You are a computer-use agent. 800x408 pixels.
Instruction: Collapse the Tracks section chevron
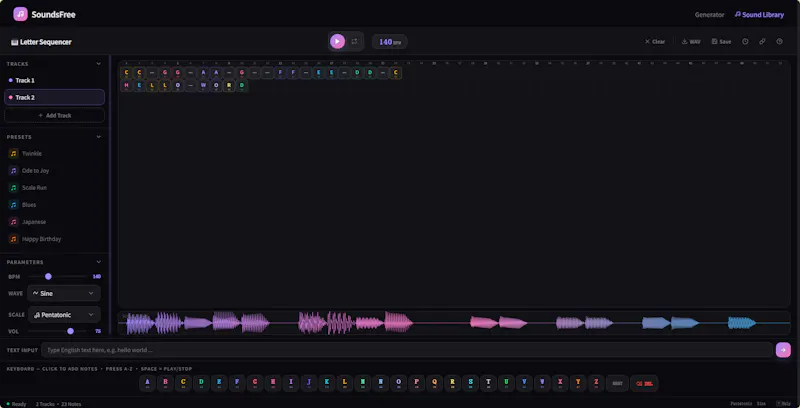pyautogui.click(x=98, y=64)
